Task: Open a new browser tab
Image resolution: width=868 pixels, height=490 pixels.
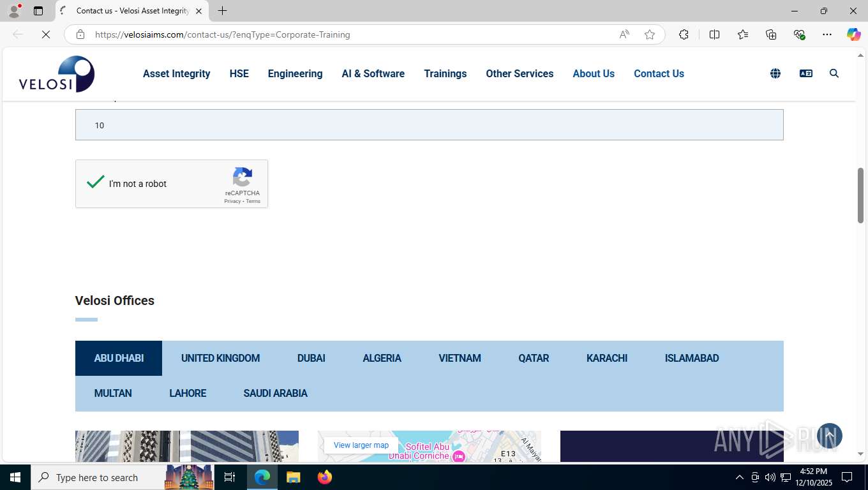Action: click(x=222, y=11)
